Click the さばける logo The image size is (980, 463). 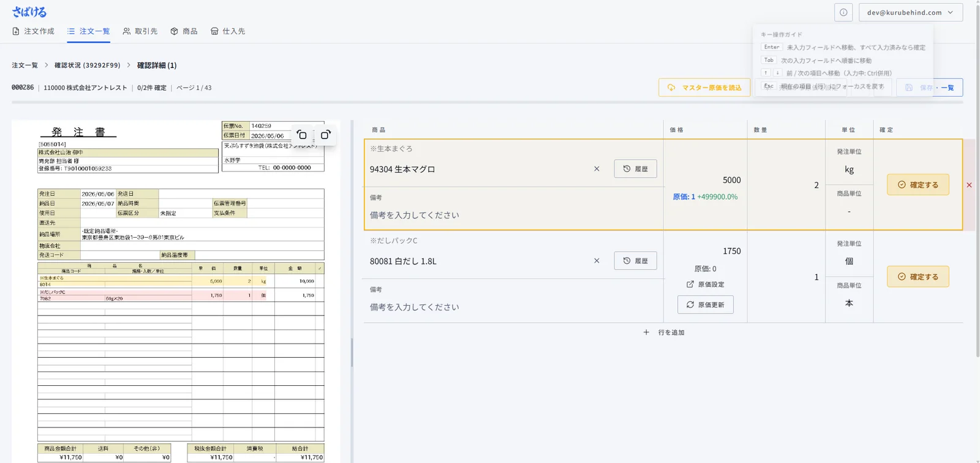pyautogui.click(x=29, y=12)
